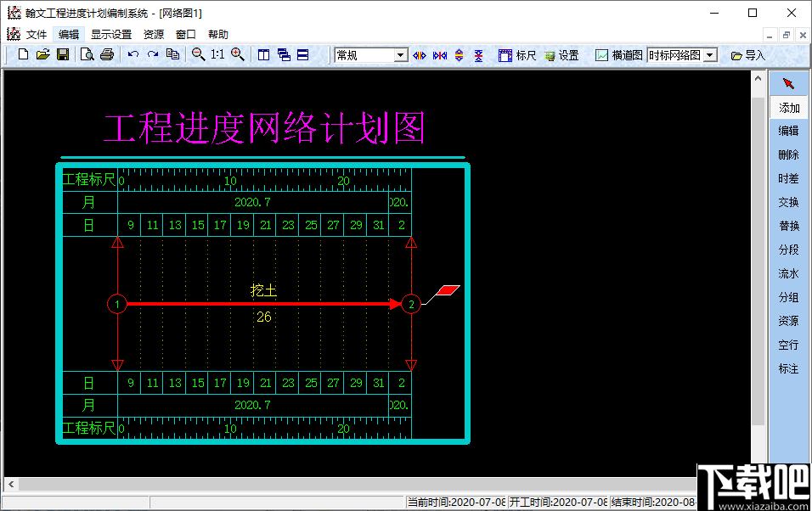The width and height of the screenshot is (812, 511).
Task: Click 替换 in the right panel
Action: coord(789,226)
